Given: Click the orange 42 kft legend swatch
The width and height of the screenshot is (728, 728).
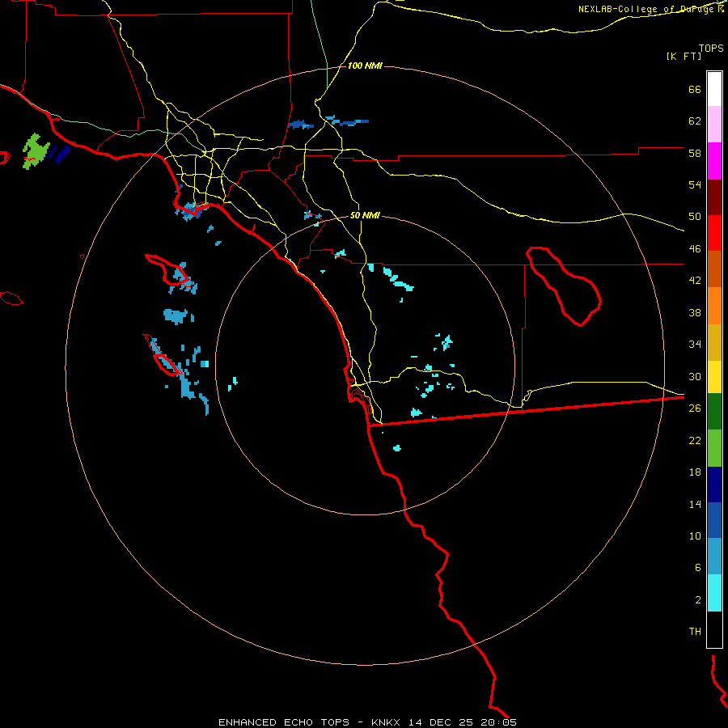Looking at the screenshot, I should (714, 306).
